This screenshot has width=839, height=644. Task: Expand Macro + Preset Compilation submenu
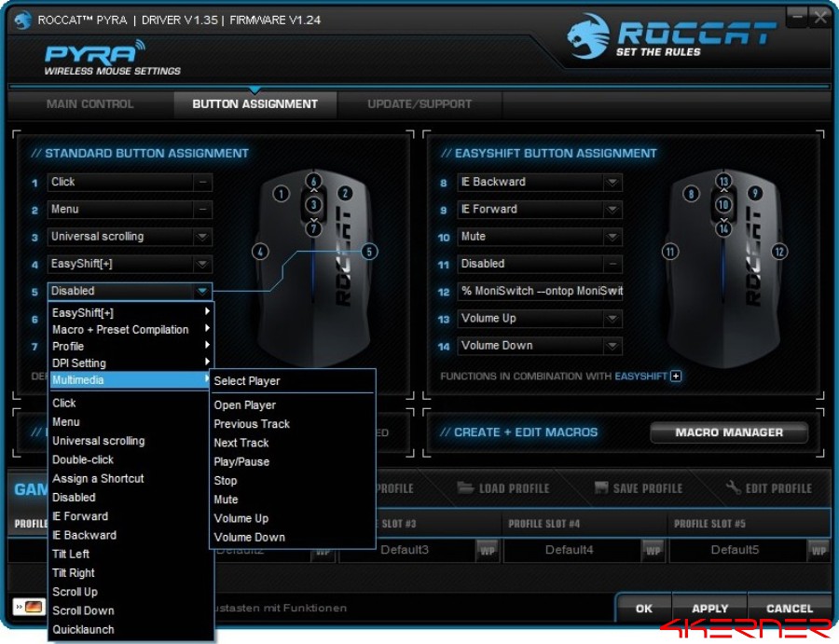(x=131, y=330)
